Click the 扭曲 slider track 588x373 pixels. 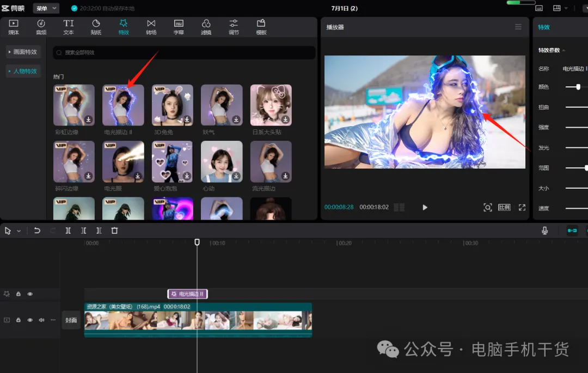pos(577,107)
